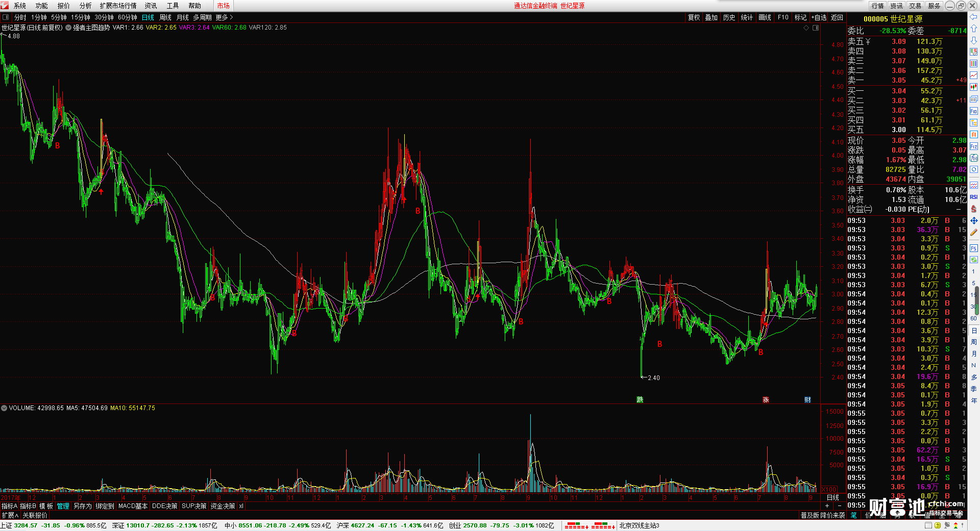Image resolution: width=980 pixels, height=531 pixels.
Task: Open the quote table grid sidebar icon
Action: 973,64
